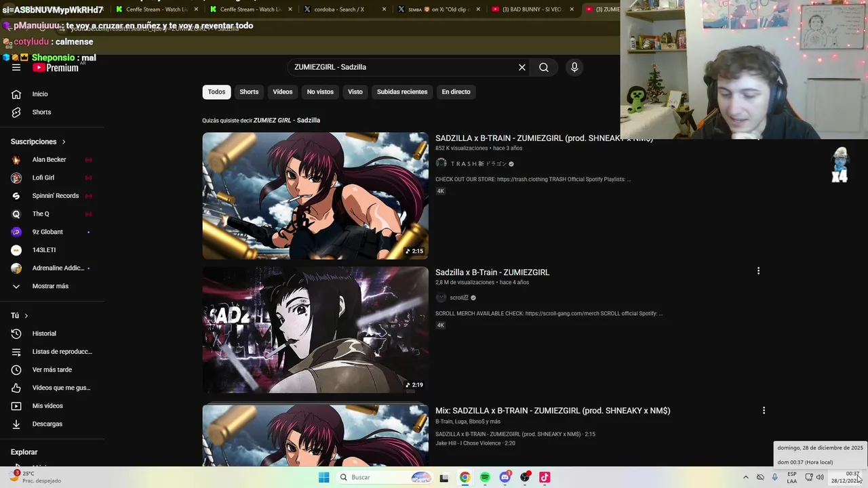This screenshot has width=868, height=488.
Task: Open the Windows Start menu
Action: pyautogui.click(x=324, y=477)
